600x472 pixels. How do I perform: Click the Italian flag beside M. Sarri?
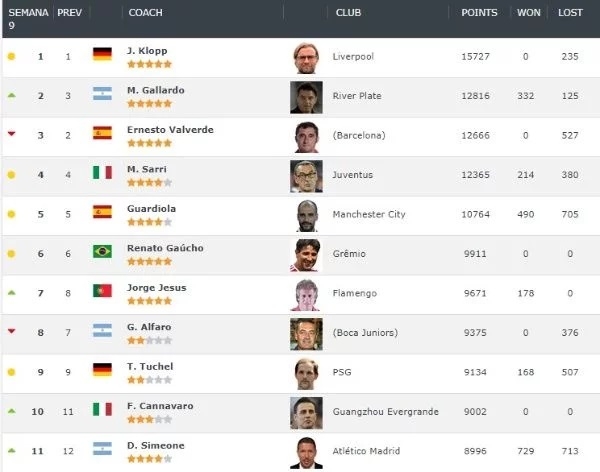click(x=102, y=174)
